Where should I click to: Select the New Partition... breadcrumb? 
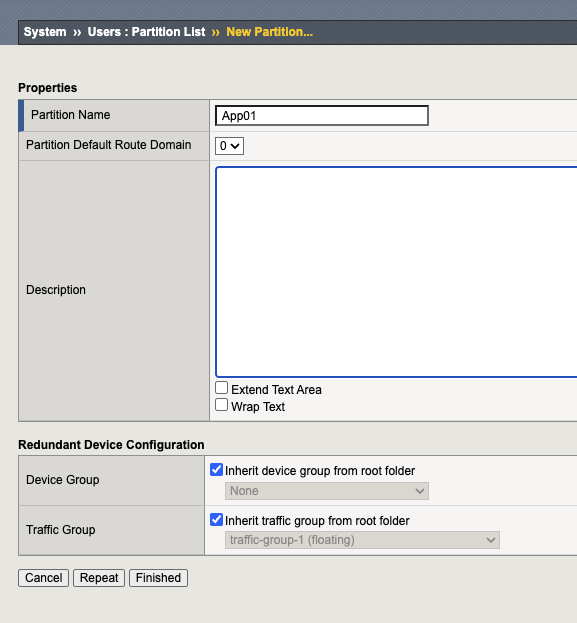[269, 32]
